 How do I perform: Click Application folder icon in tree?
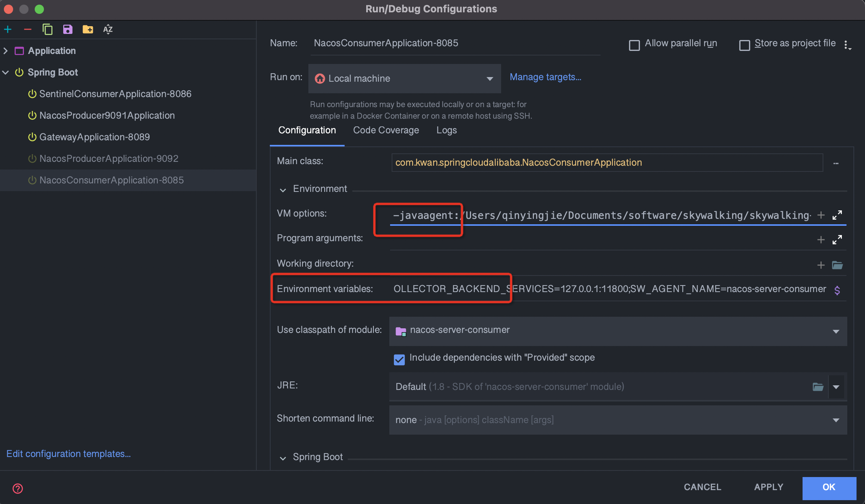click(19, 51)
